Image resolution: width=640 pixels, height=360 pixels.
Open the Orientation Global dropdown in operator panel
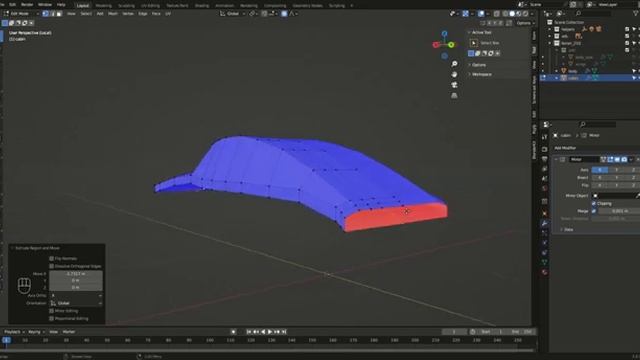coord(76,303)
